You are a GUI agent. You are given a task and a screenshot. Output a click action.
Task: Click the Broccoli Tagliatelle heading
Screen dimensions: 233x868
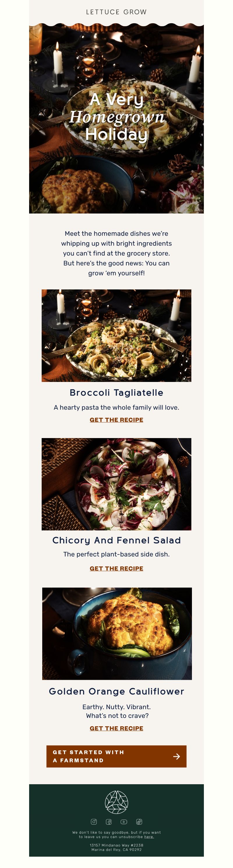116,393
